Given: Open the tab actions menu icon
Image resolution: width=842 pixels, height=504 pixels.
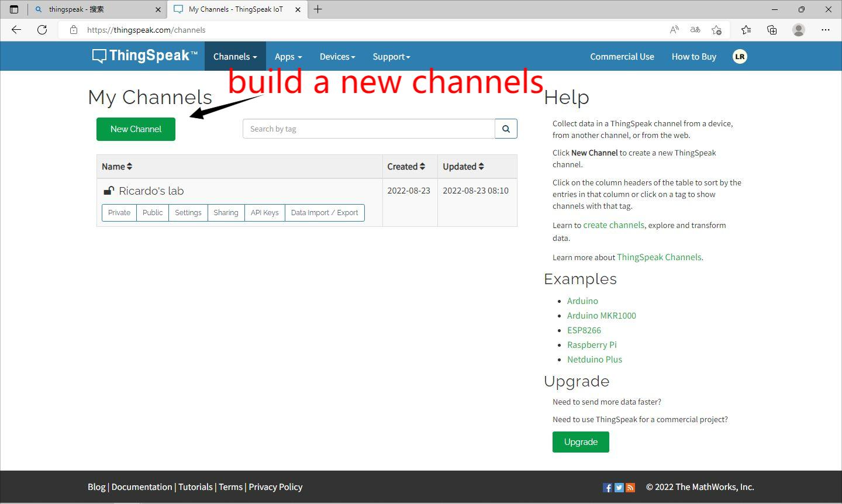Looking at the screenshot, I should pos(14,9).
